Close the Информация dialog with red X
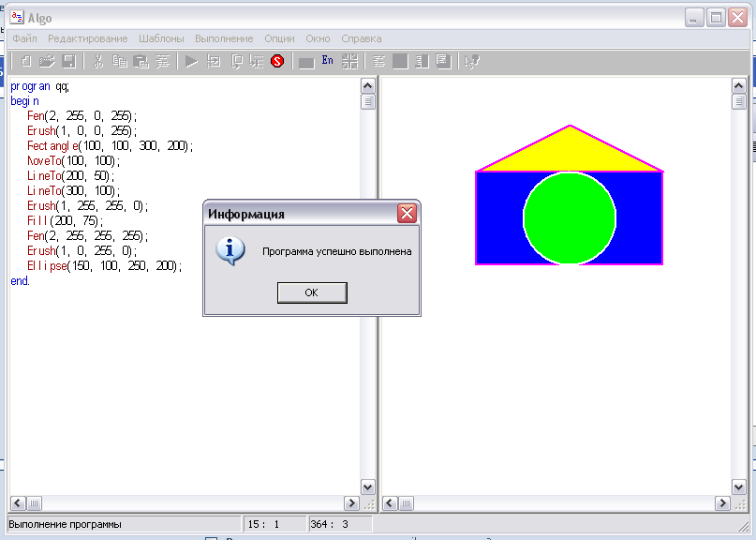This screenshot has height=540, width=756. click(407, 214)
